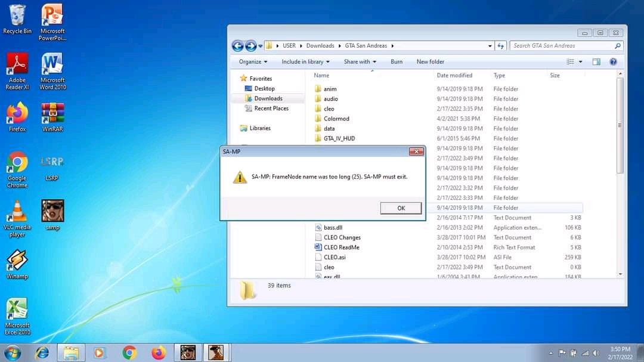The image size is (644, 362).
Task: Open Windows Explorer taskbar button
Action: coord(71,352)
